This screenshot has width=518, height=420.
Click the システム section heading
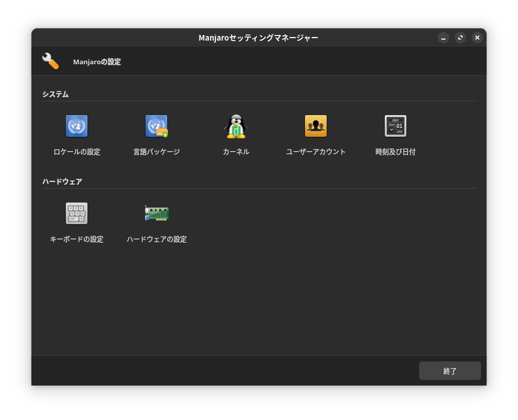click(56, 95)
